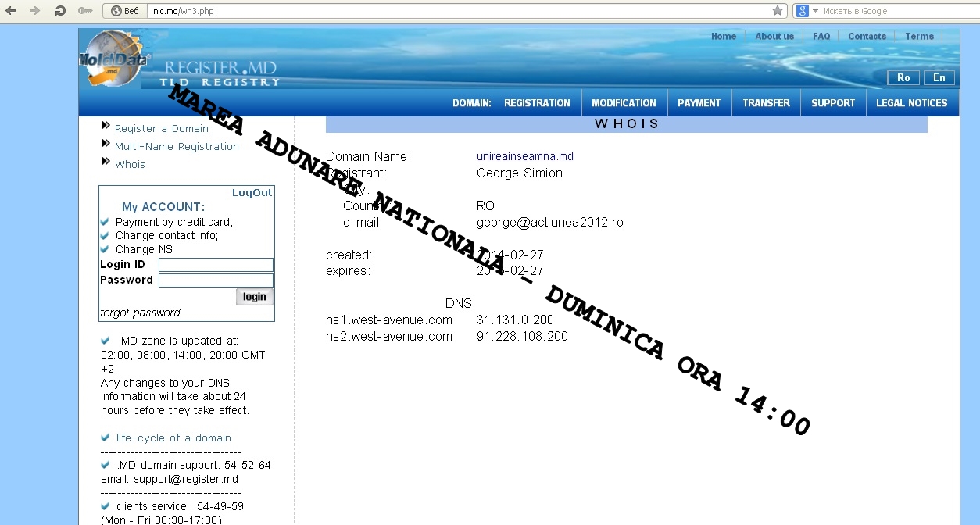Switch language to En

tap(939, 77)
